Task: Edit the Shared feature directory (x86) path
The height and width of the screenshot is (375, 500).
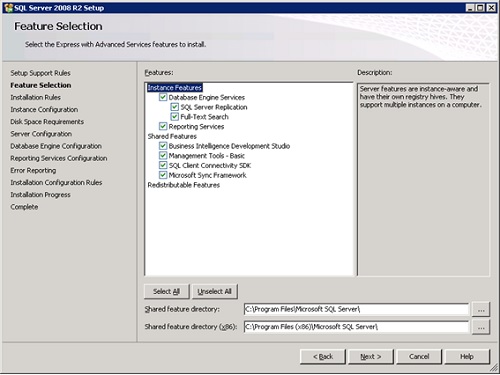Action: tap(356, 327)
